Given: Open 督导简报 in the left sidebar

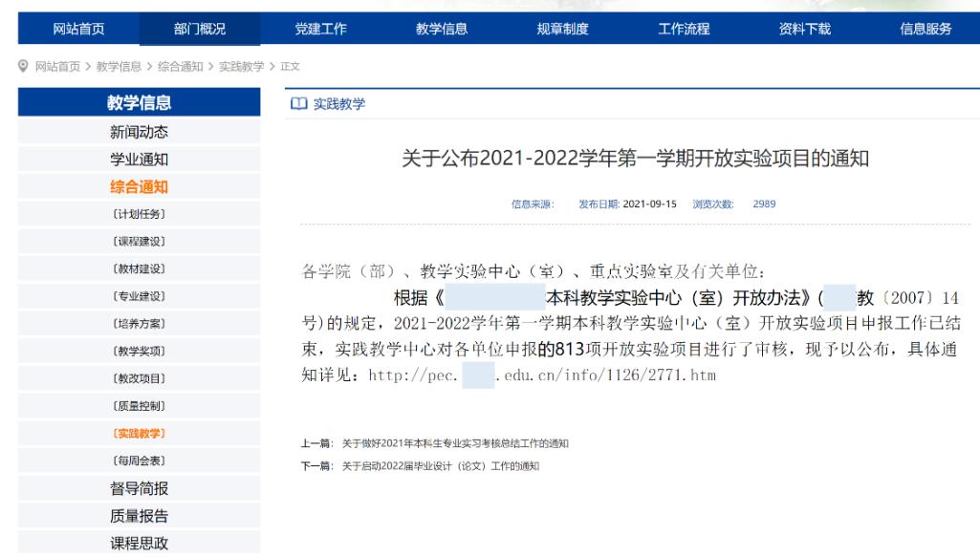Looking at the screenshot, I should tap(139, 490).
